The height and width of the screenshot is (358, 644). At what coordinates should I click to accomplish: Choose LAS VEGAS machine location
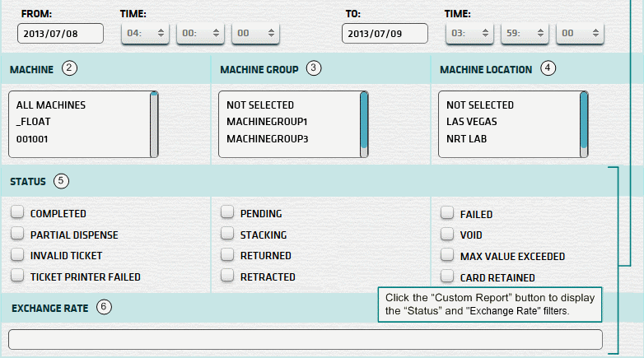(472, 122)
